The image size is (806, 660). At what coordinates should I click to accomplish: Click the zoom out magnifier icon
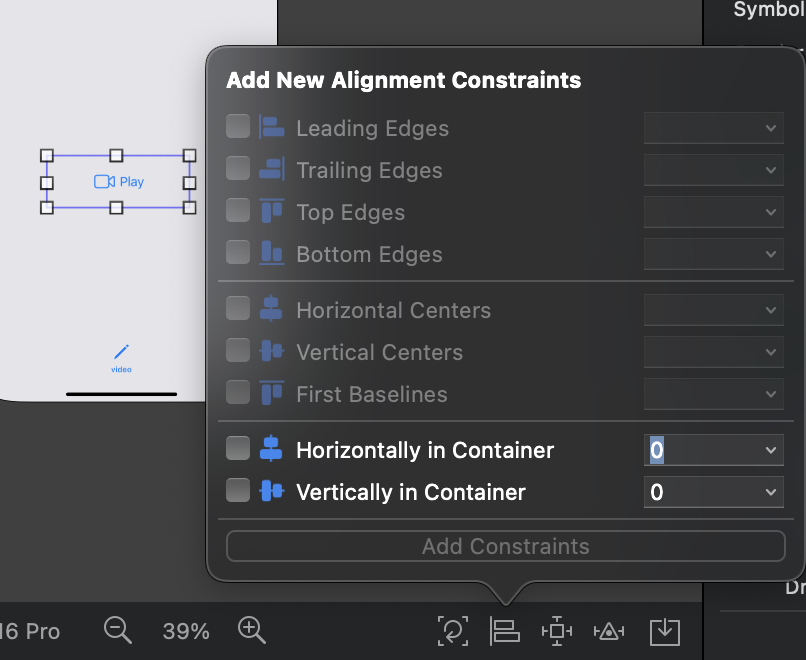point(118,630)
